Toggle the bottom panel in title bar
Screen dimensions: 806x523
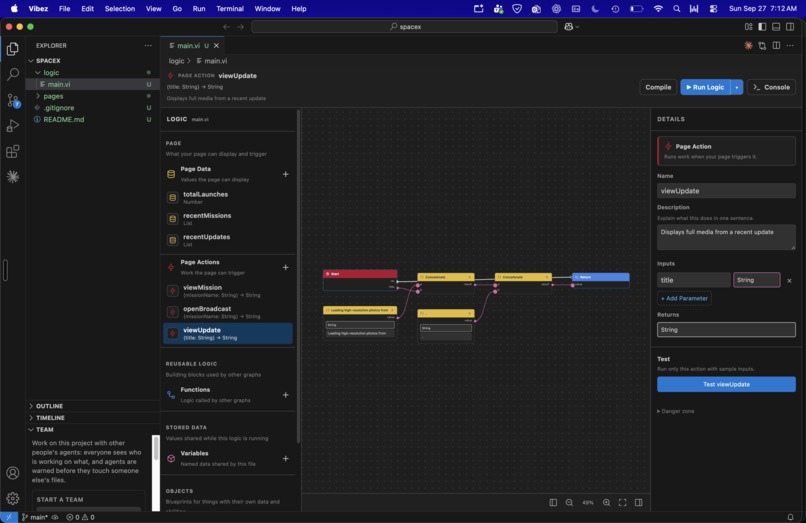(776, 27)
